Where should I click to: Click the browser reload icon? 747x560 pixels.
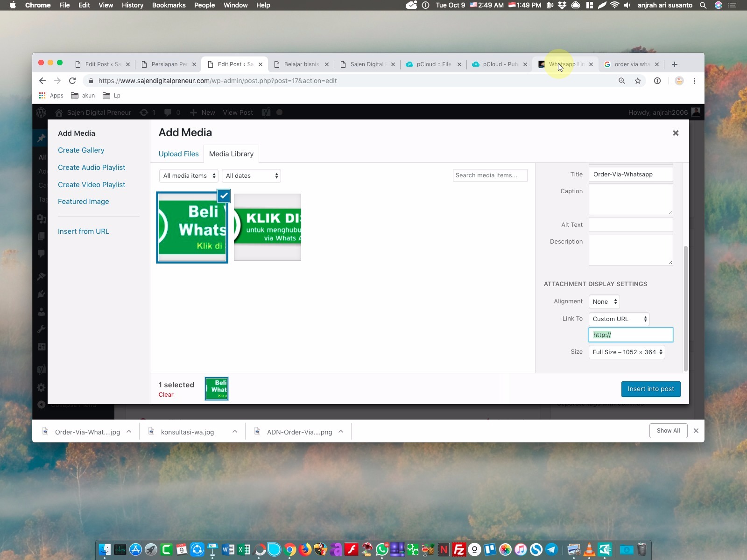tap(72, 81)
